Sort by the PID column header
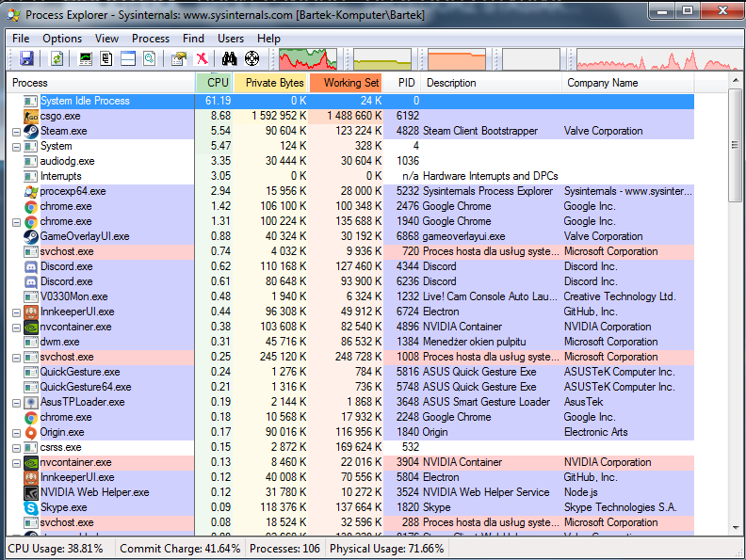The width and height of the screenshot is (746, 560). point(402,83)
